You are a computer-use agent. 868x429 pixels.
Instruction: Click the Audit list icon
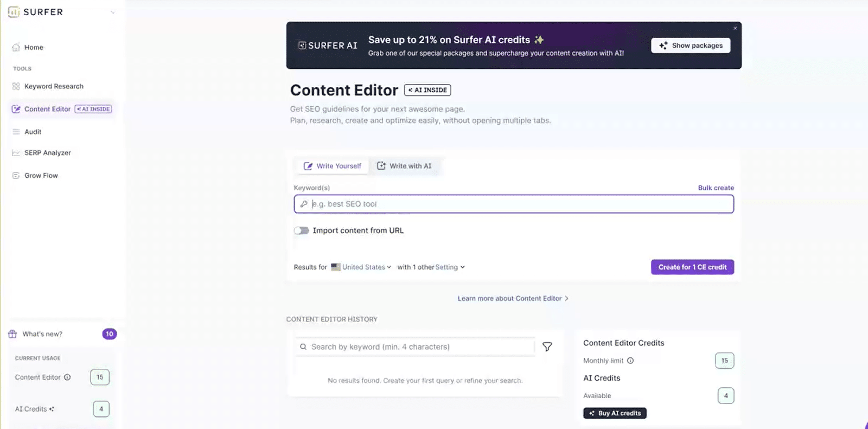[16, 132]
